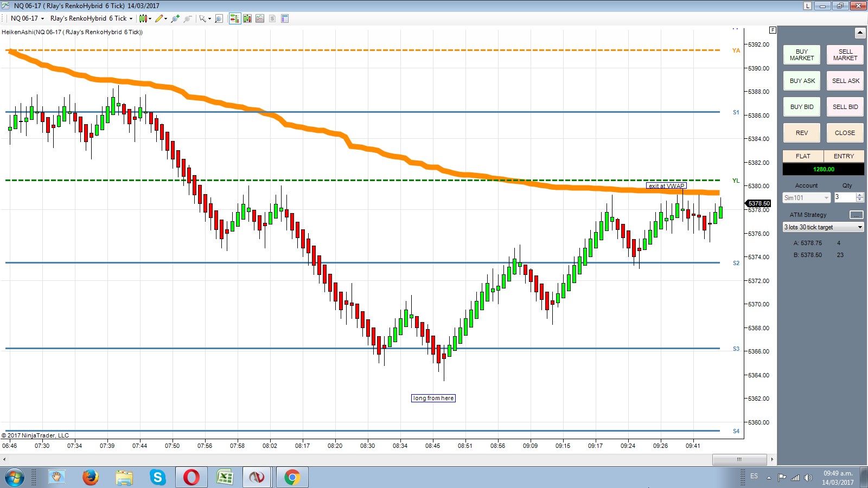Click the HeikenAshi indicator label
868x488 pixels.
[72, 32]
